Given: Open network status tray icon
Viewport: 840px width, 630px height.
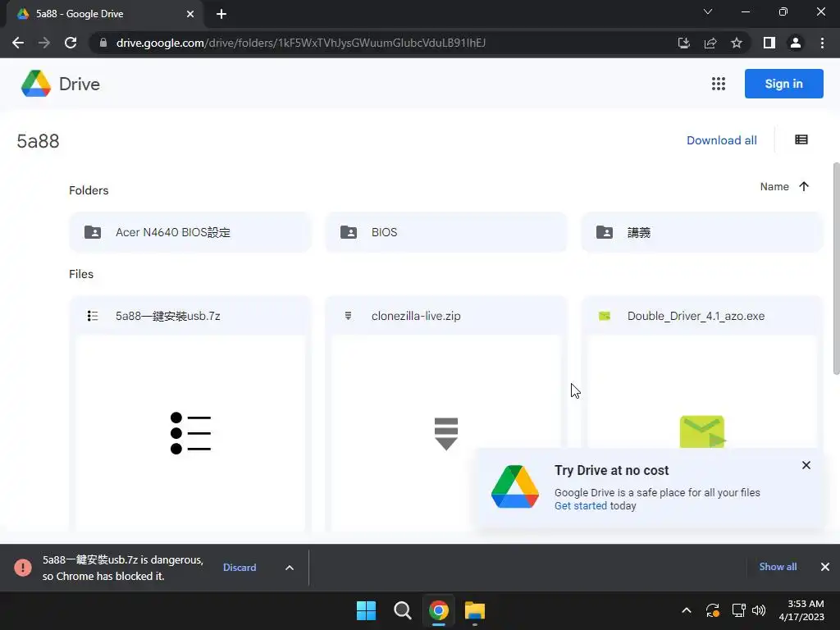Looking at the screenshot, I should coord(739,610).
